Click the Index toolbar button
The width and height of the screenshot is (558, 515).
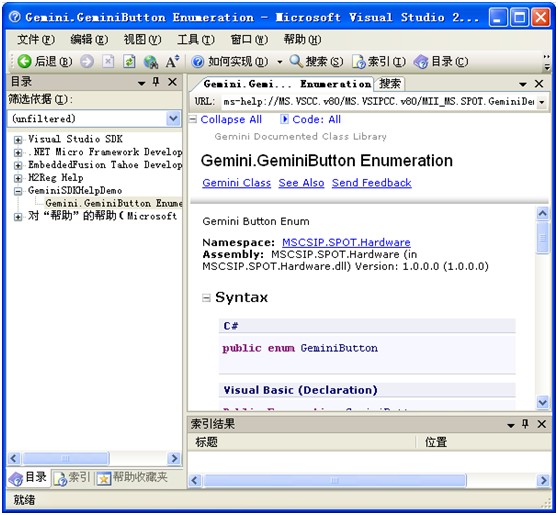click(379, 62)
